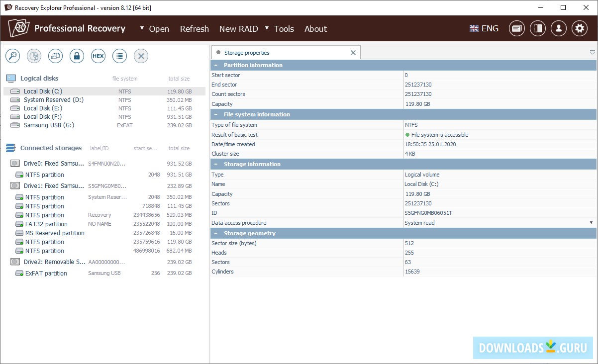598x364 pixels.
Task: Collapse the File system information section
Action: coord(216,114)
